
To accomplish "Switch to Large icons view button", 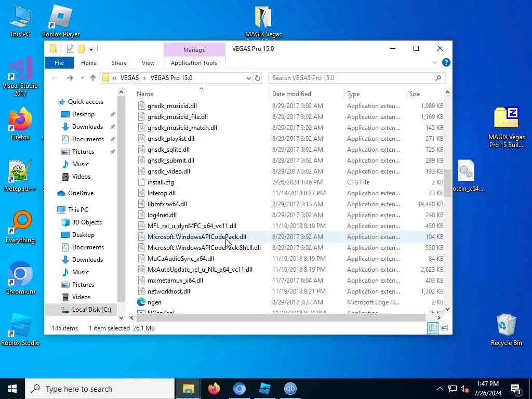I will coord(444,328).
